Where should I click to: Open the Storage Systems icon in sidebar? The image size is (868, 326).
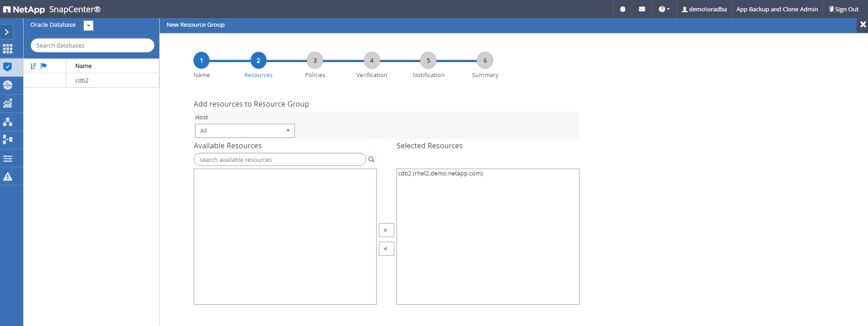pos(8,140)
